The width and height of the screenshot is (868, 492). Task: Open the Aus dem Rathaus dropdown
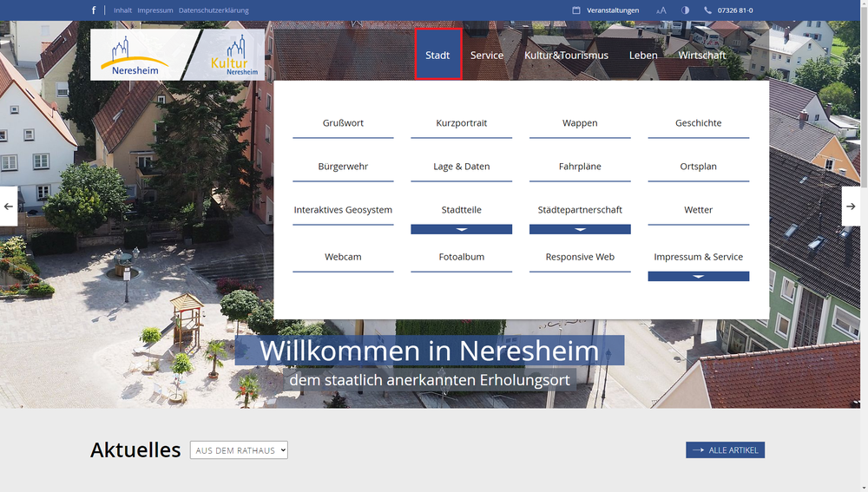pyautogui.click(x=239, y=450)
